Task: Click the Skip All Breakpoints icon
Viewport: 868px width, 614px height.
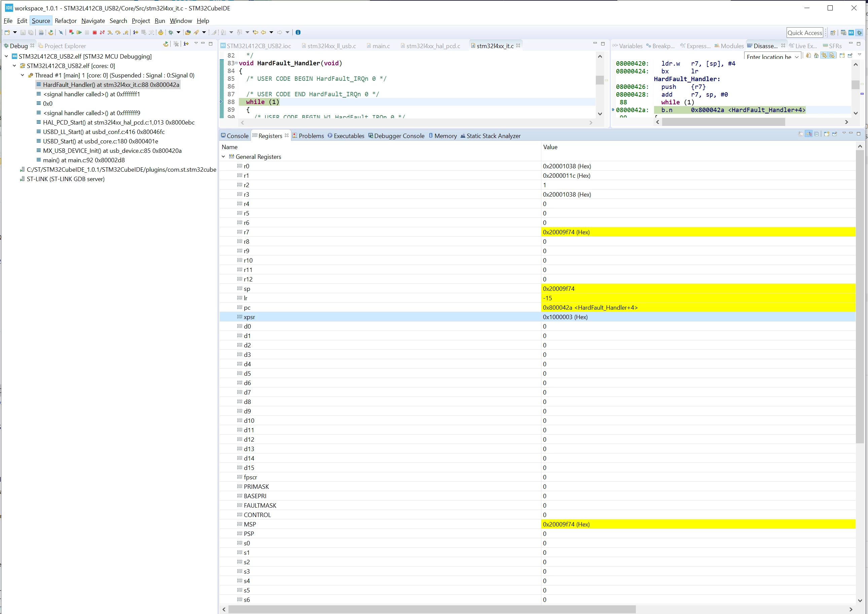Action: pos(61,33)
